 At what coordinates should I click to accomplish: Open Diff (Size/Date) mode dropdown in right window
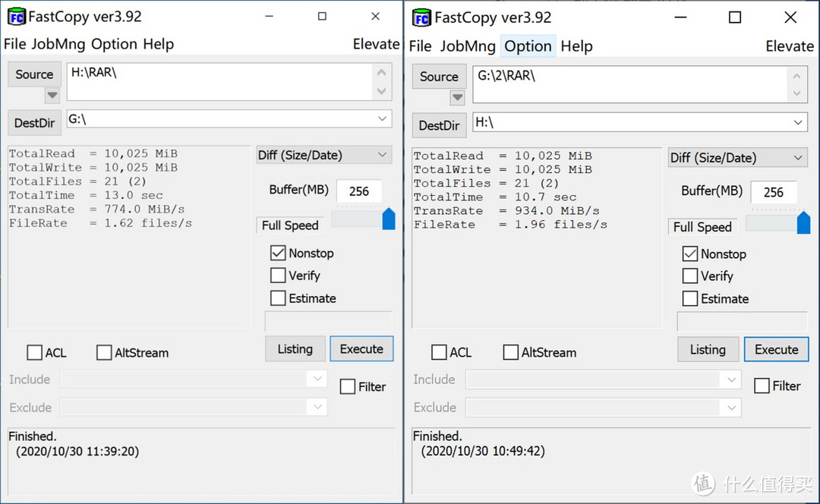(x=736, y=158)
